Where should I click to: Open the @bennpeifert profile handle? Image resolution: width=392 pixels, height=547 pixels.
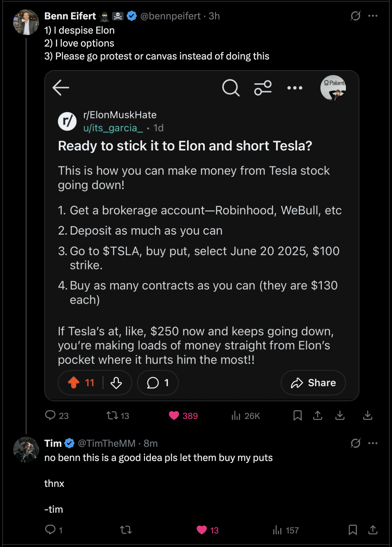(x=170, y=16)
